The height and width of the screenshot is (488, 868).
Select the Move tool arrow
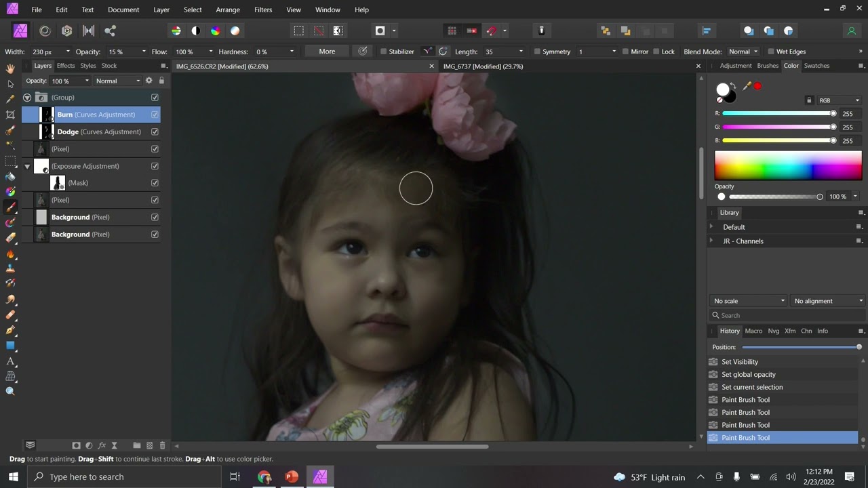pyautogui.click(x=10, y=84)
